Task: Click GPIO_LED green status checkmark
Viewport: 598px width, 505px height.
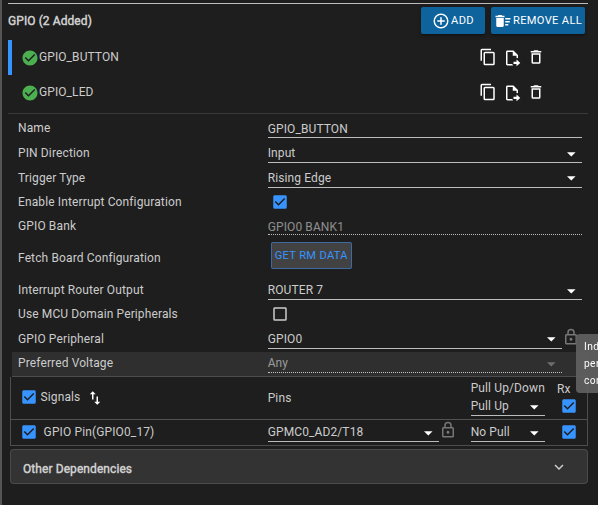Action: [30, 93]
